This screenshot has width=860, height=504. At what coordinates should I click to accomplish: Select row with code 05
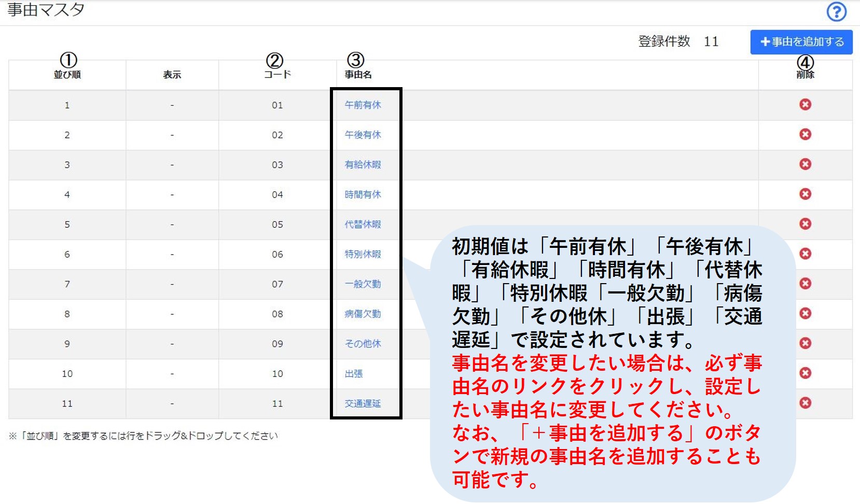tap(430, 225)
